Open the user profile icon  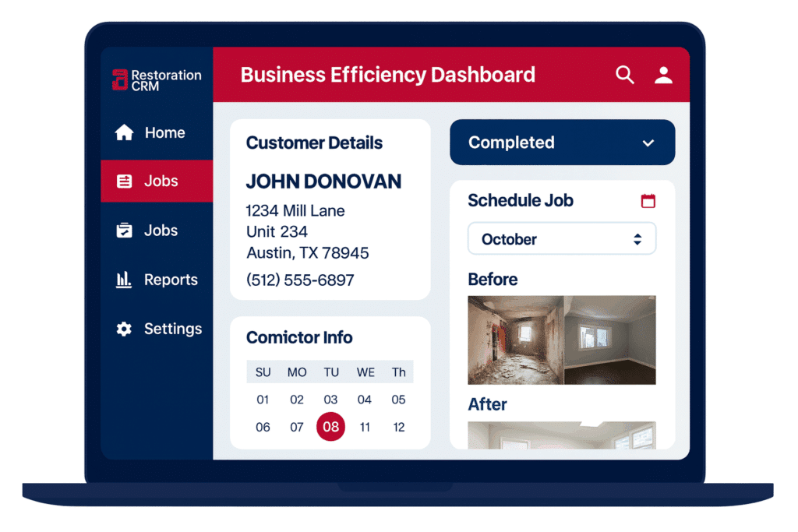(x=663, y=75)
